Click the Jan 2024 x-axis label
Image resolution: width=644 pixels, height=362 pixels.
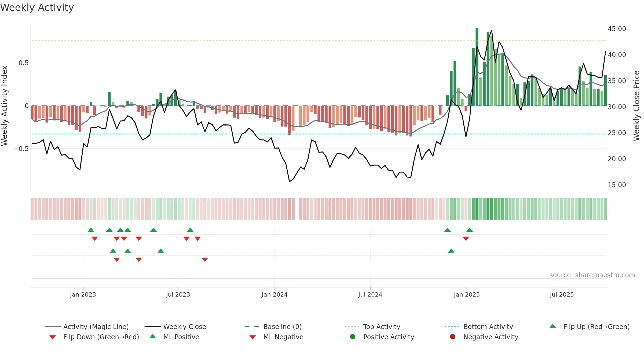(x=275, y=294)
